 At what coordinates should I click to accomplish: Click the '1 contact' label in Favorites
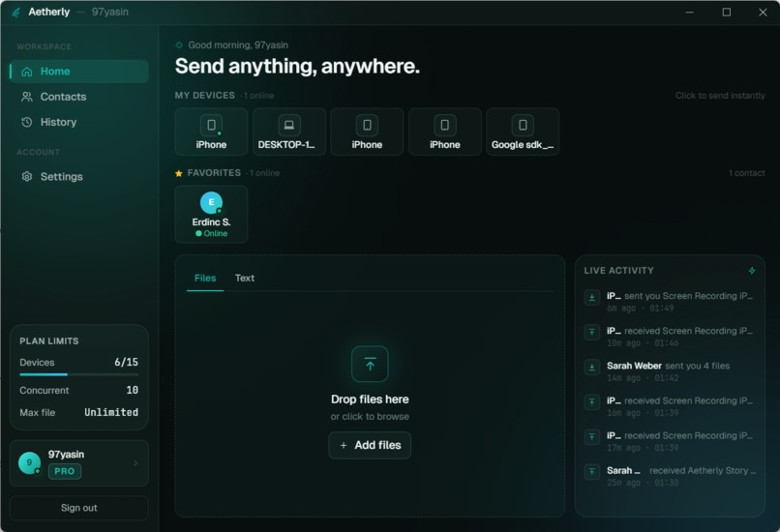(x=747, y=173)
